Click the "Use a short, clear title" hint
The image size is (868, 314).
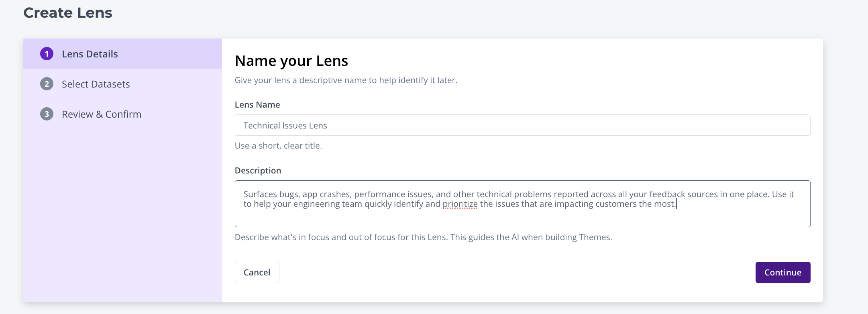tap(278, 146)
